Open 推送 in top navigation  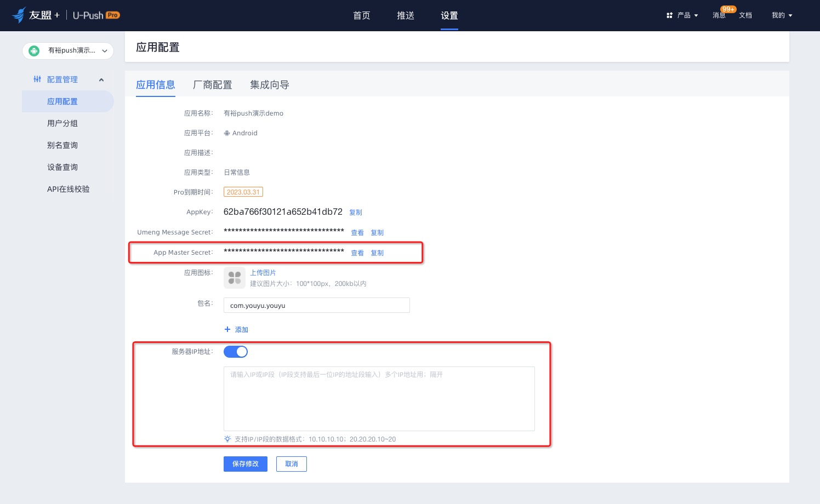[406, 15]
